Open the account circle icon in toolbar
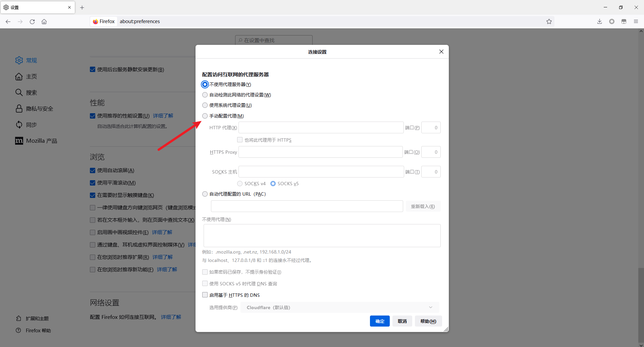 tap(611, 21)
